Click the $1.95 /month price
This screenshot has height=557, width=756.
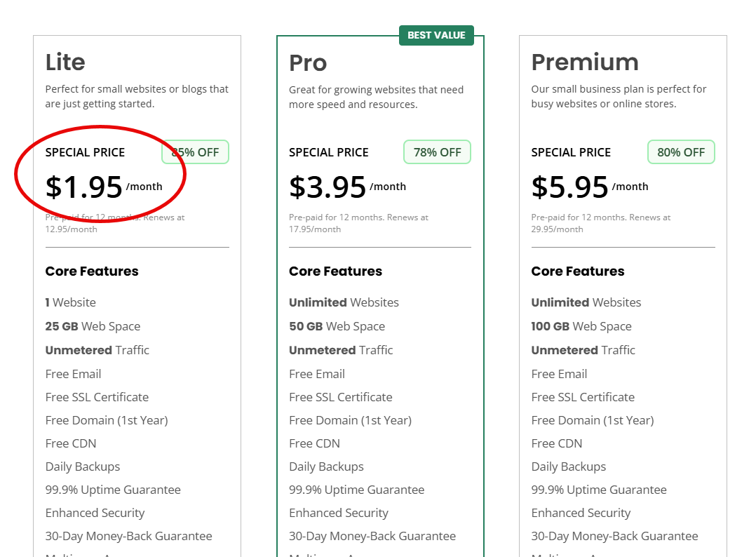click(104, 187)
